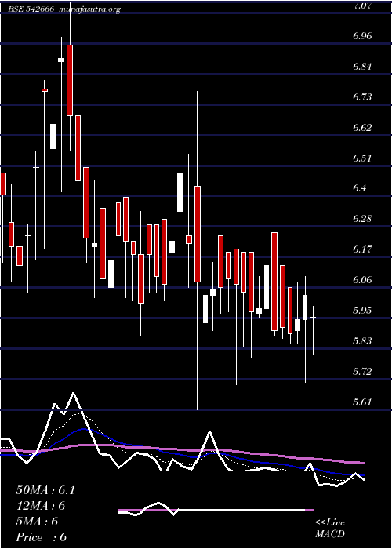Click the 6.51 price axis label
Viewport: 392px width, 549px height.
[x=362, y=158]
